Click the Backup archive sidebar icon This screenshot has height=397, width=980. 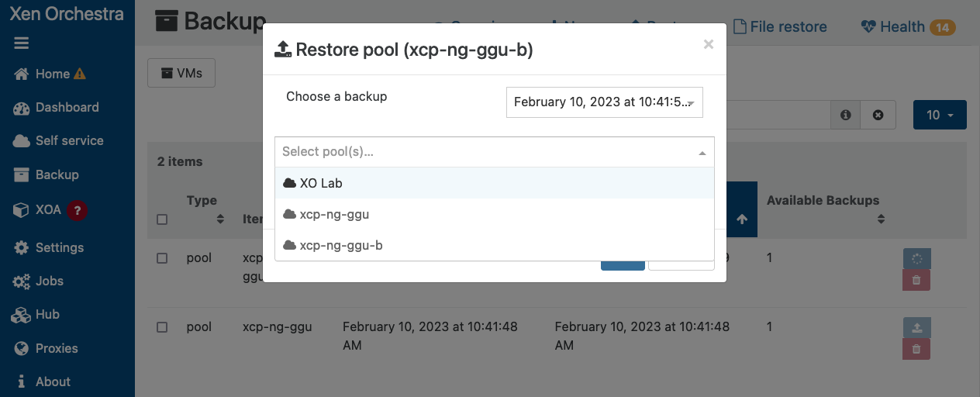pyautogui.click(x=22, y=175)
